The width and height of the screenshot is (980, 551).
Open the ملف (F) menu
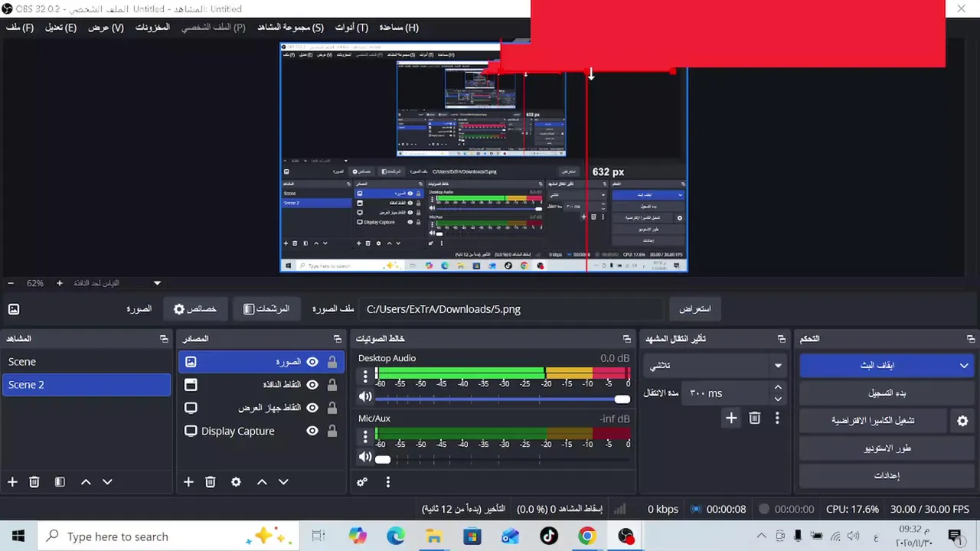coord(20,28)
